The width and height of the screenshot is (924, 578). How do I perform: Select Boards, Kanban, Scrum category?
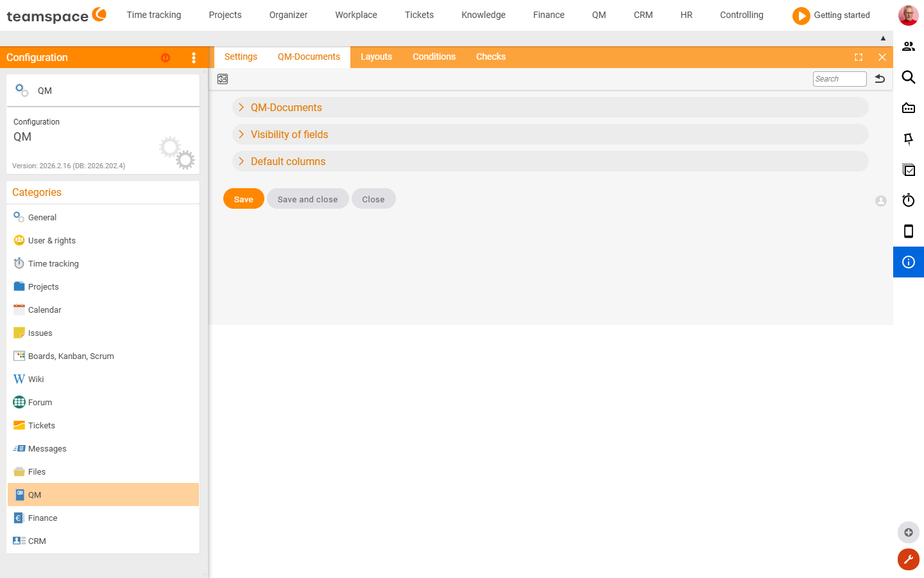click(103, 356)
